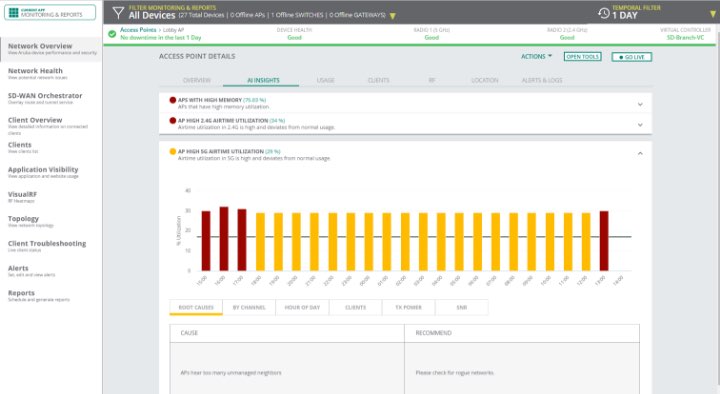This screenshot has width=720, height=394.
Task: Collapse the AP High 5G Airtime Utilization panel
Action: [x=640, y=153]
